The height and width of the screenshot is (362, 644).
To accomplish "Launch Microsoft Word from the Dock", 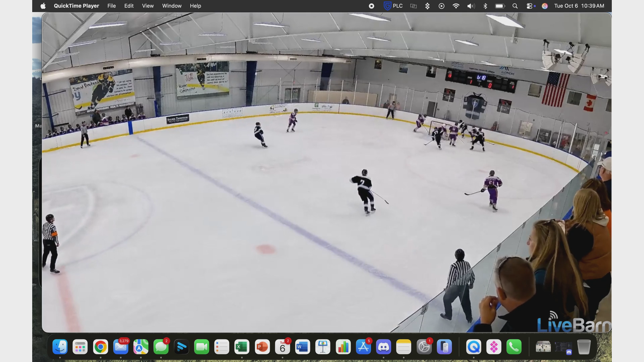I will (x=303, y=347).
